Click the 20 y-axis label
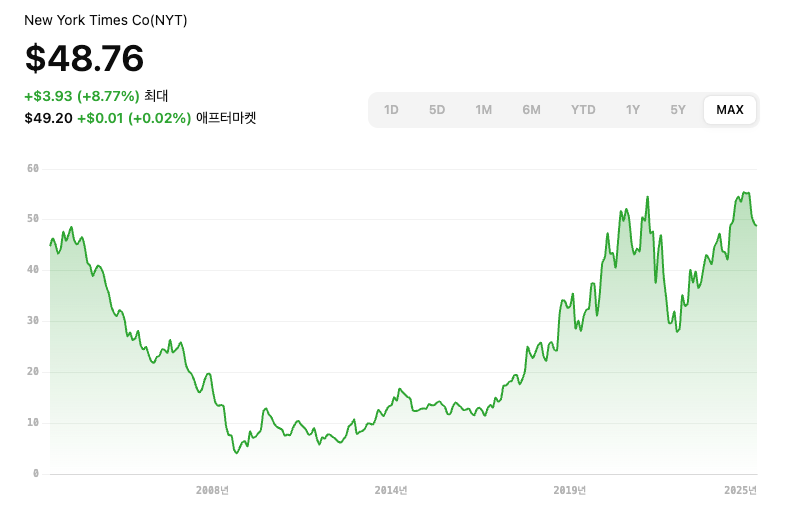 33,371
